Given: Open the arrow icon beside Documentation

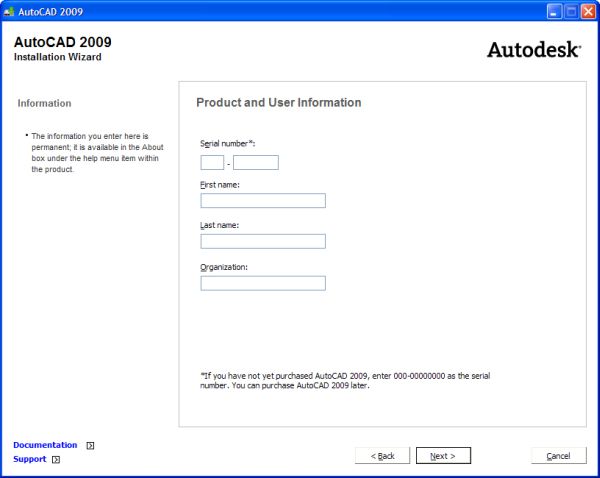Looking at the screenshot, I should pyautogui.click(x=90, y=445).
